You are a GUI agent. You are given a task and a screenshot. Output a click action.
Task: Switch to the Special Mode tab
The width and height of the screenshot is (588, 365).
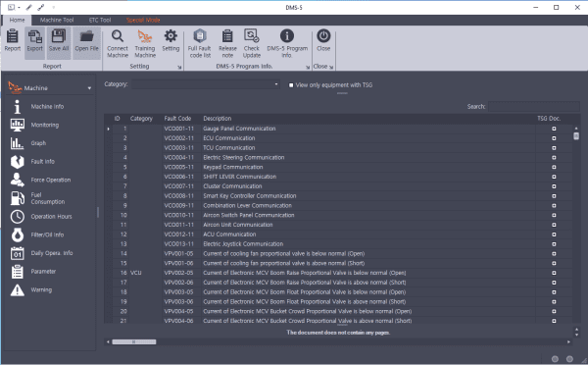tap(143, 20)
